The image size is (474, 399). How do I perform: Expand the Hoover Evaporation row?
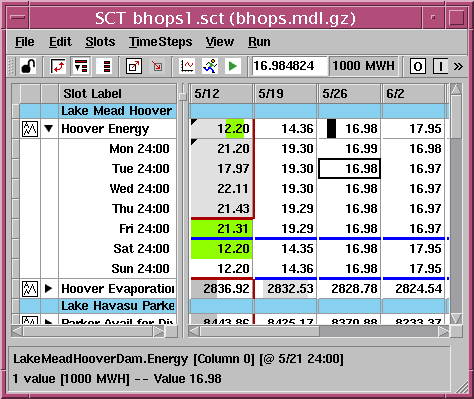(x=49, y=288)
